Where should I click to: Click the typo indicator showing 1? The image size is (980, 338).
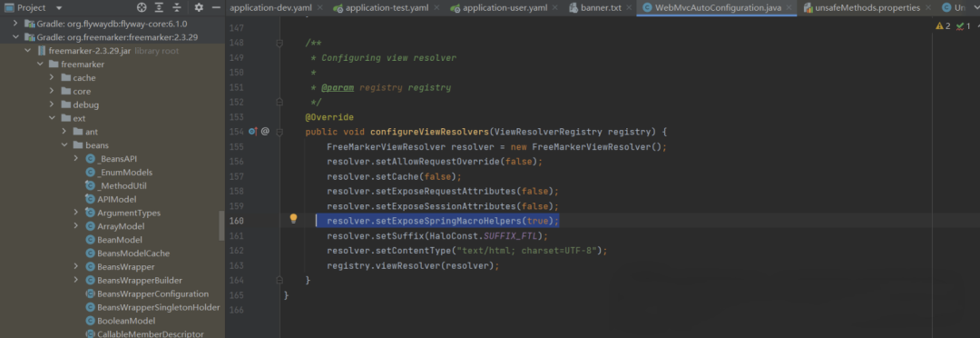[964, 25]
